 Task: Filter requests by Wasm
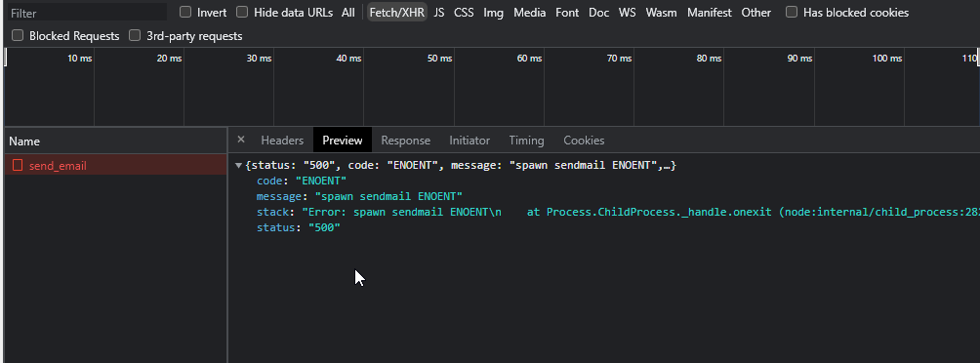point(661,13)
